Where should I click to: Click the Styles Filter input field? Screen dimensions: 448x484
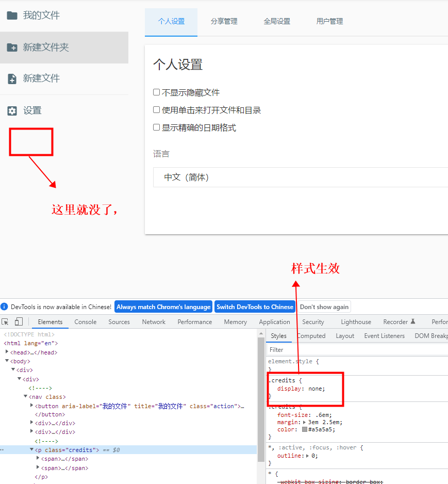[x=281, y=349]
